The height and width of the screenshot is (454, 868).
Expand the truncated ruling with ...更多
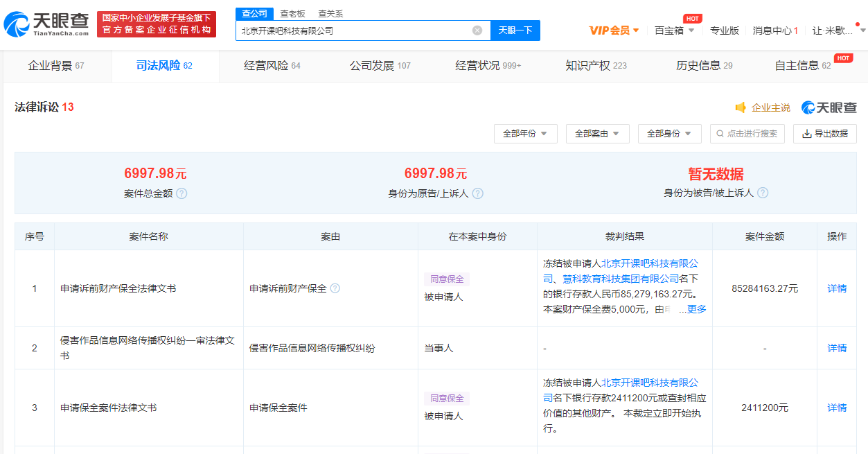click(692, 309)
